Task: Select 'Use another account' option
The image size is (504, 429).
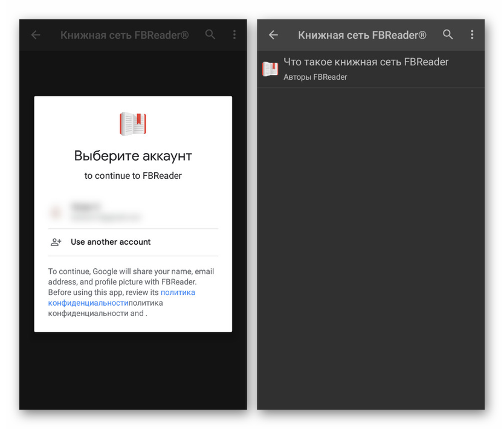Action: [x=133, y=242]
